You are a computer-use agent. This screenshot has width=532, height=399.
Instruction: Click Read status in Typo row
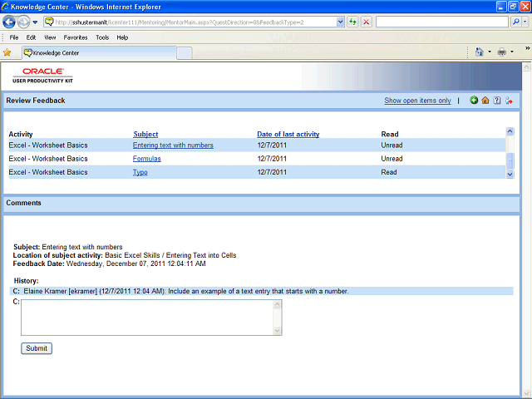[389, 172]
